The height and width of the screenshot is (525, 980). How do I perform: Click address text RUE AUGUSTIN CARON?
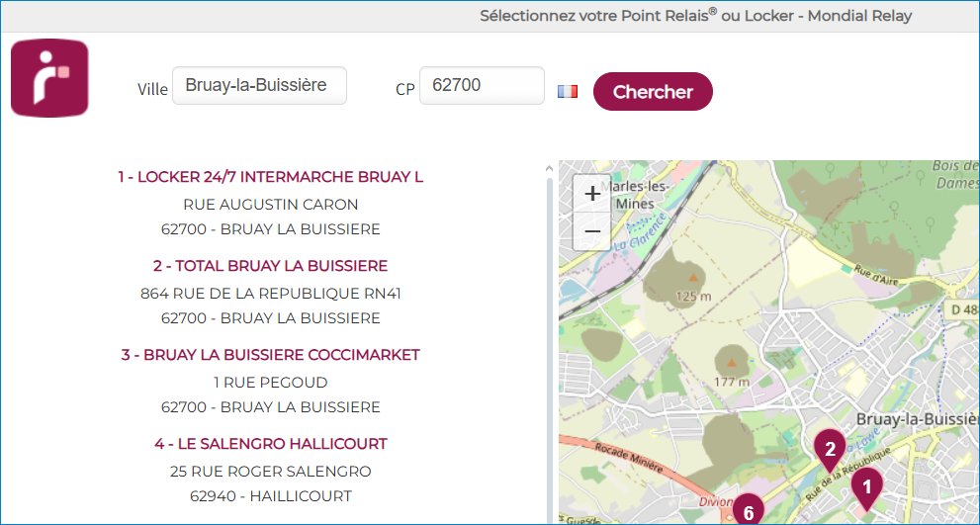271,205
